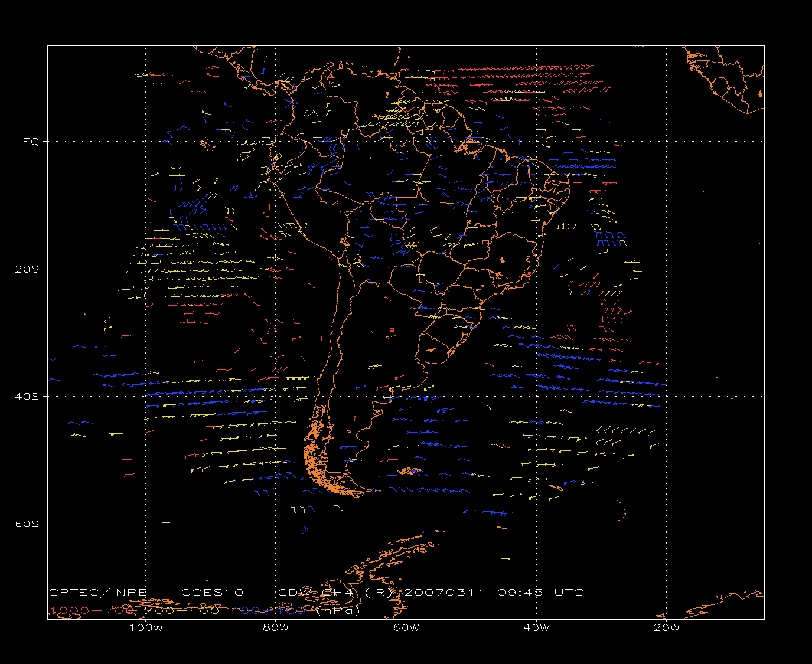The width and height of the screenshot is (812, 664).
Task: Click the 60S latitude label
Action: pos(27,524)
